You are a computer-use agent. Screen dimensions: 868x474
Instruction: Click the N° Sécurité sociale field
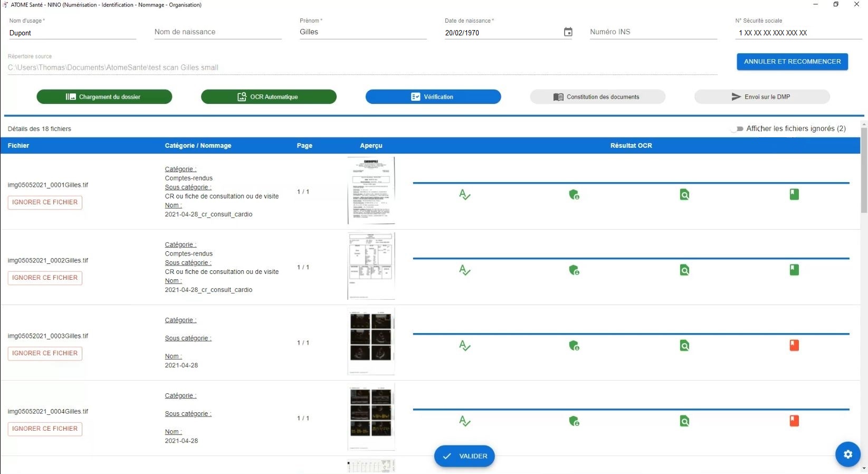coord(798,33)
